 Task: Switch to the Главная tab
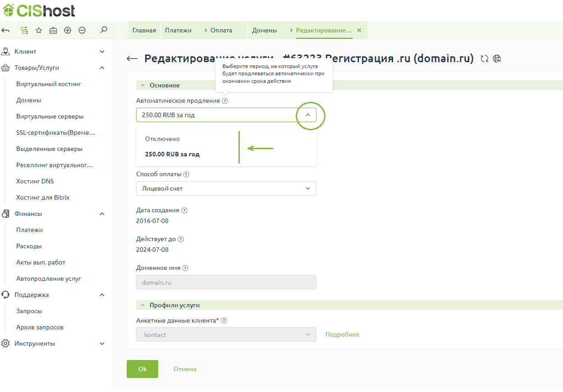144,30
